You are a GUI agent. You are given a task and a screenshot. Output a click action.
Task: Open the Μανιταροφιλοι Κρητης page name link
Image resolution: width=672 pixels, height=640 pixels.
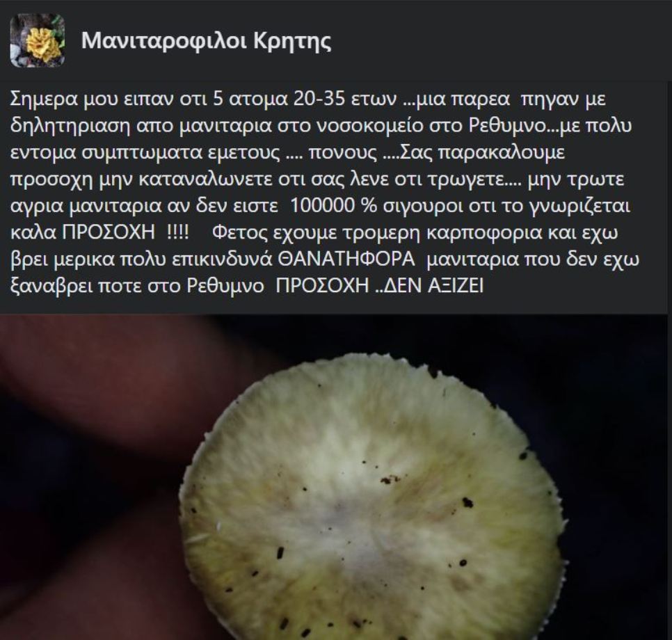coord(206,41)
